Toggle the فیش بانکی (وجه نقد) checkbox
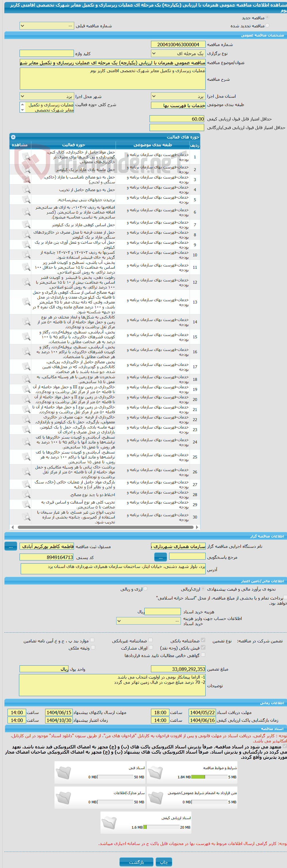This screenshot has width=287, height=868. coord(203,648)
